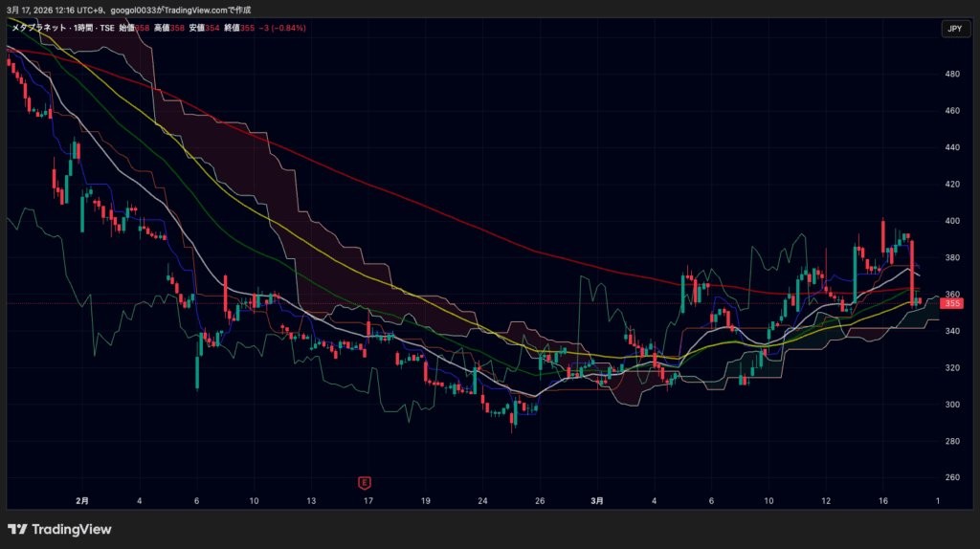The width and height of the screenshot is (980, 549).
Task: Select date 26 on the time axis
Action: [540, 500]
